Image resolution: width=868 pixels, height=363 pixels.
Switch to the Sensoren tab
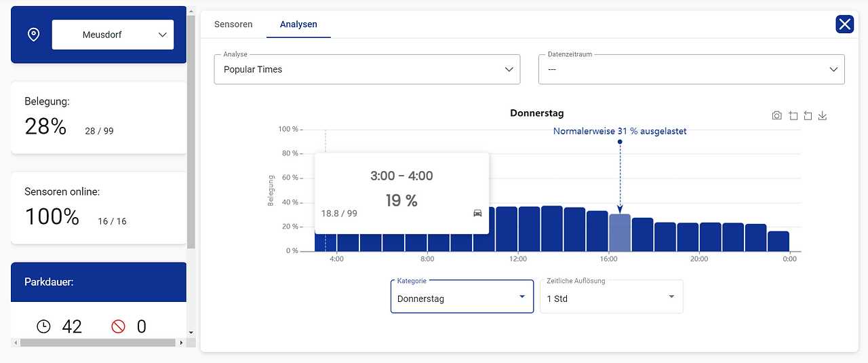[x=233, y=24]
